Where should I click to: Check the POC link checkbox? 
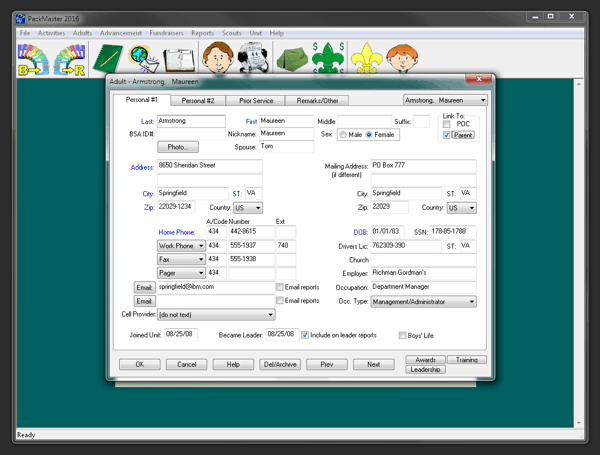[447, 124]
